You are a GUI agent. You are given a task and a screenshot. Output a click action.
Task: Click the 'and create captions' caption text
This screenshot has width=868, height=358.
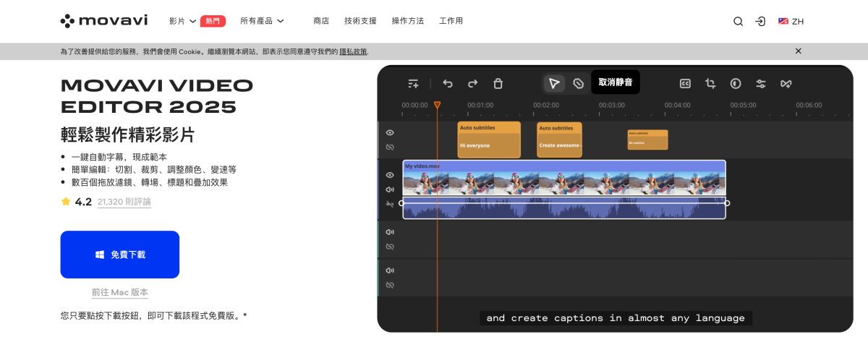click(616, 318)
